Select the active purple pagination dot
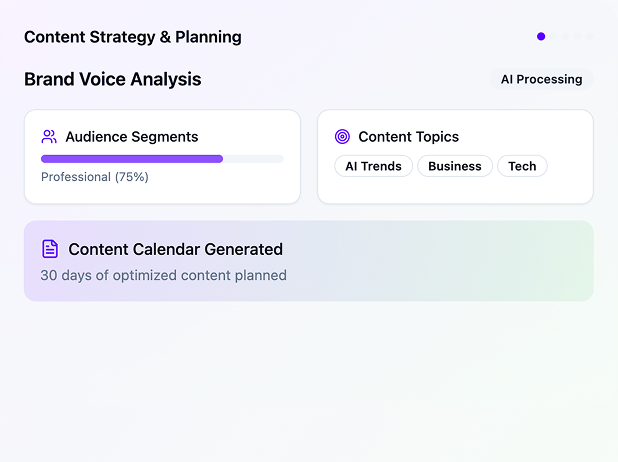 tap(541, 36)
